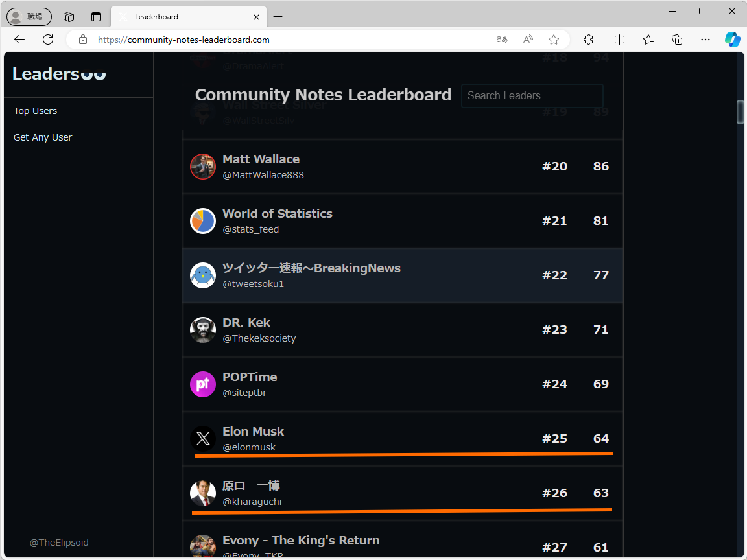Click the Search Leaders field

[x=532, y=95]
